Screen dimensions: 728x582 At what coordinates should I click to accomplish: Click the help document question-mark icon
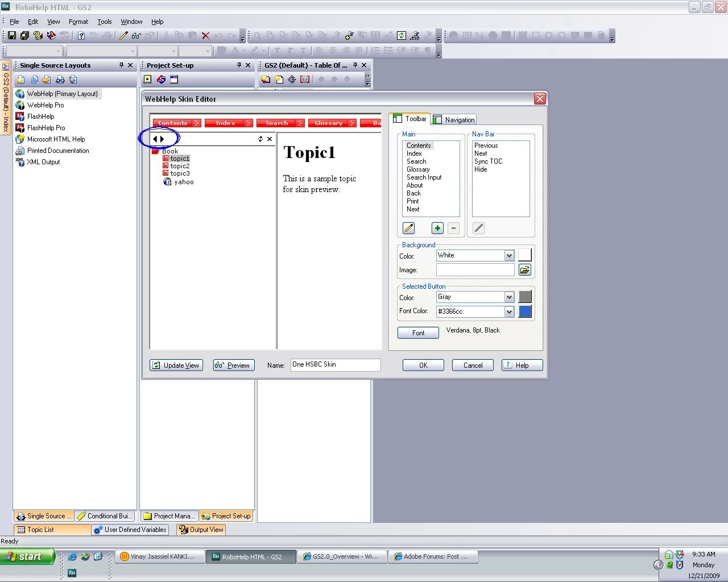tap(81, 35)
